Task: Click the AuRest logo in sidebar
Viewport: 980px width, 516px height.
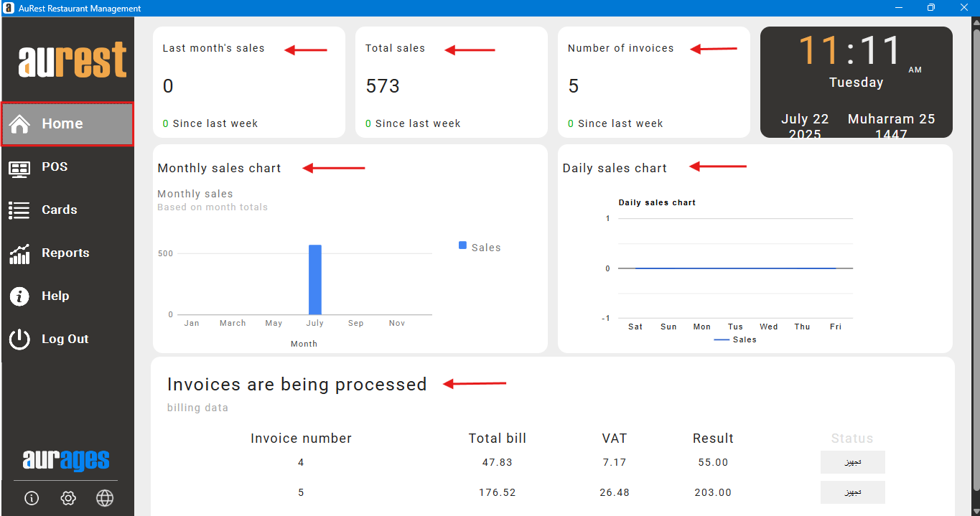Action: pos(72,60)
